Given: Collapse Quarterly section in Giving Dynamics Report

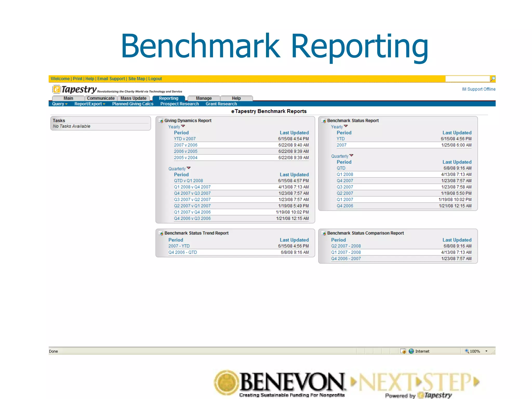Looking at the screenshot, I should [x=189, y=168].
